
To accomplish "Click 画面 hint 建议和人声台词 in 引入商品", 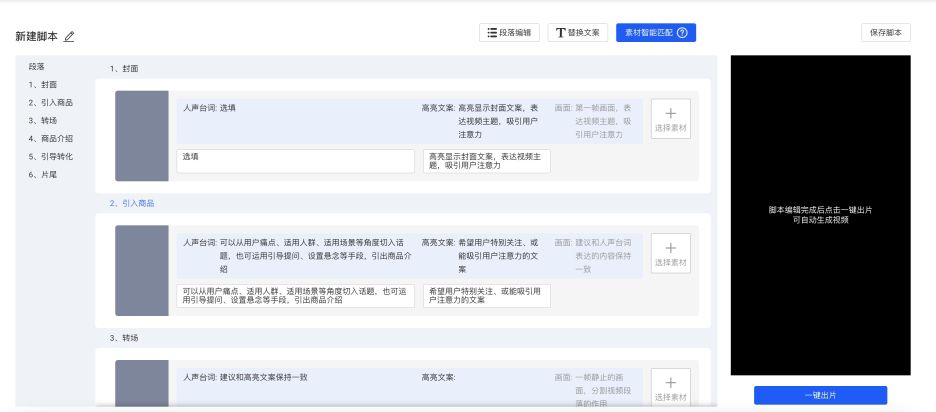I will [593, 256].
